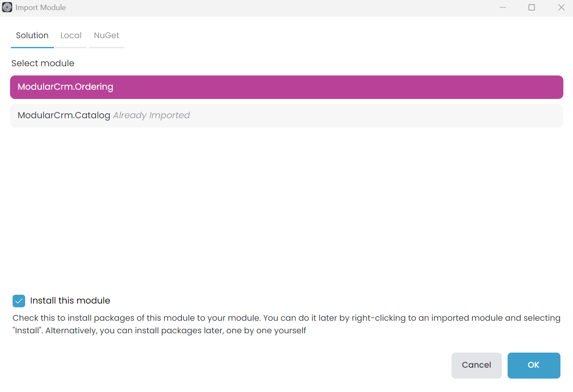Click the 'Already Imported' italic text
The width and height of the screenshot is (573, 392).
pyautogui.click(x=150, y=115)
